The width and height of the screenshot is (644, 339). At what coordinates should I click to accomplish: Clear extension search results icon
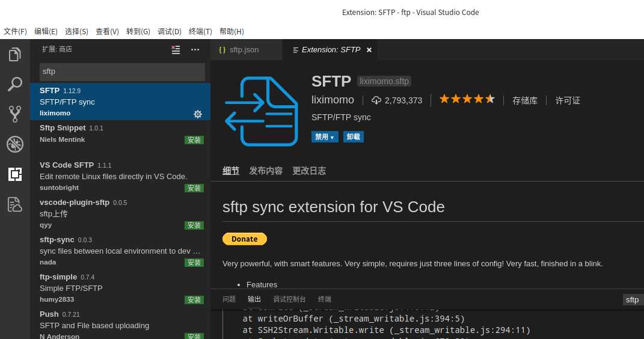tap(176, 50)
